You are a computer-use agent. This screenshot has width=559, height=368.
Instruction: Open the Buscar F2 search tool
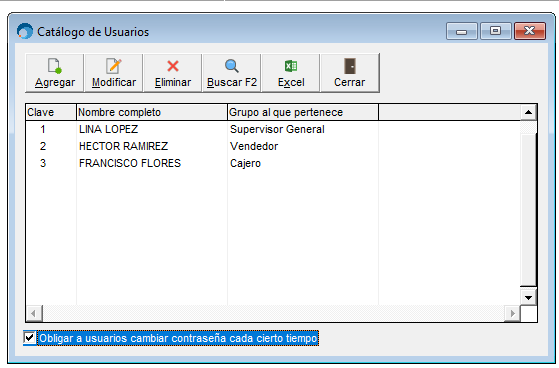[x=232, y=73]
